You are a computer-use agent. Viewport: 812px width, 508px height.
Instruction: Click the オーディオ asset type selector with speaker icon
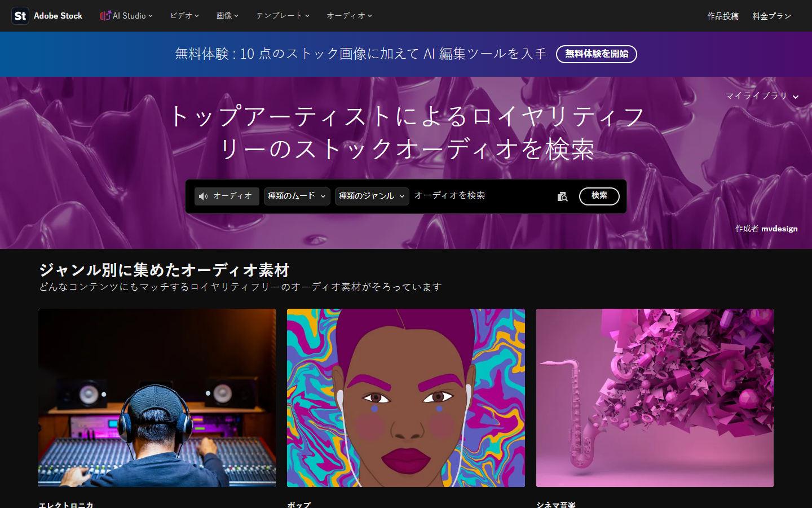pyautogui.click(x=227, y=196)
